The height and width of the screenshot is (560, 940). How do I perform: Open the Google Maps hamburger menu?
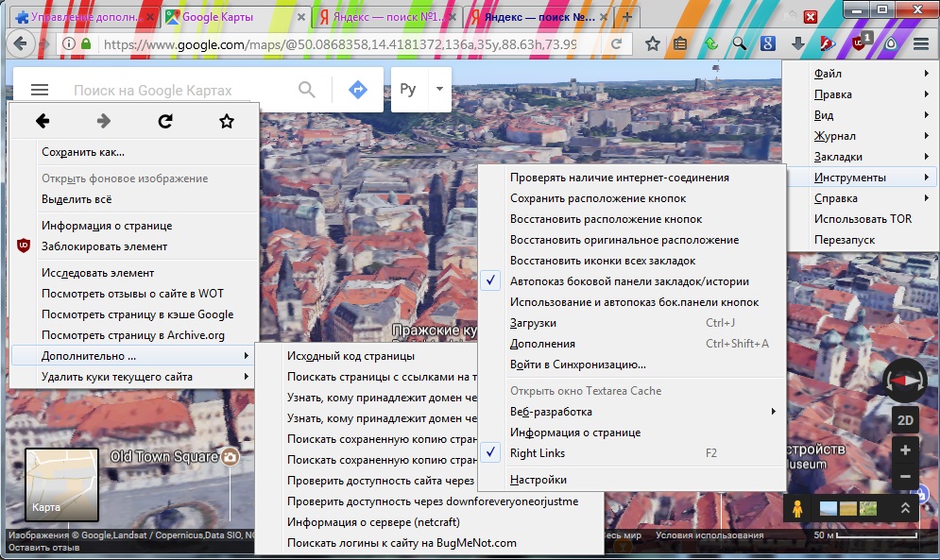click(39, 90)
